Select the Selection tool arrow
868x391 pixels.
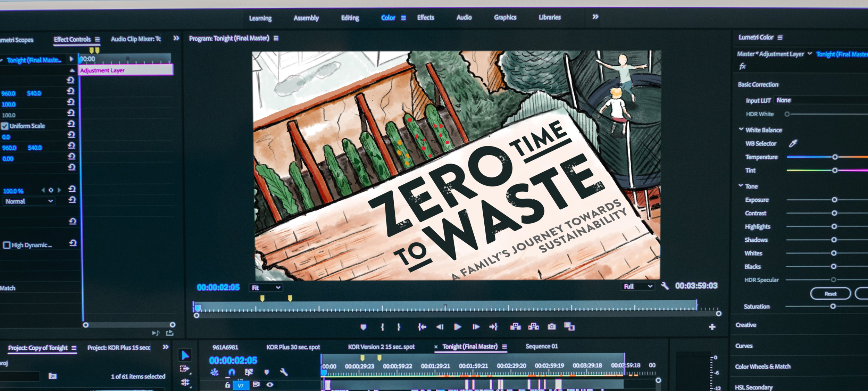pyautogui.click(x=185, y=355)
